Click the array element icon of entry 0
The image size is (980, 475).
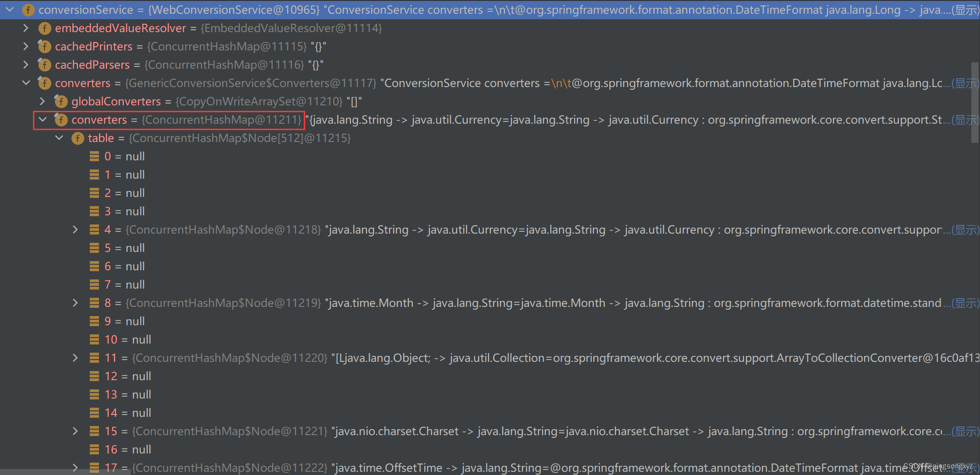point(94,156)
